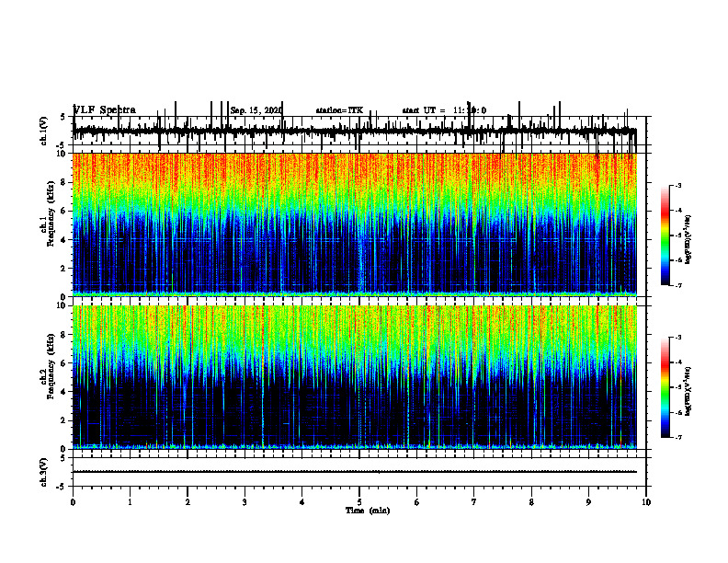
Task: Click the "10" tick on Time axis
Action: pyautogui.click(x=646, y=502)
